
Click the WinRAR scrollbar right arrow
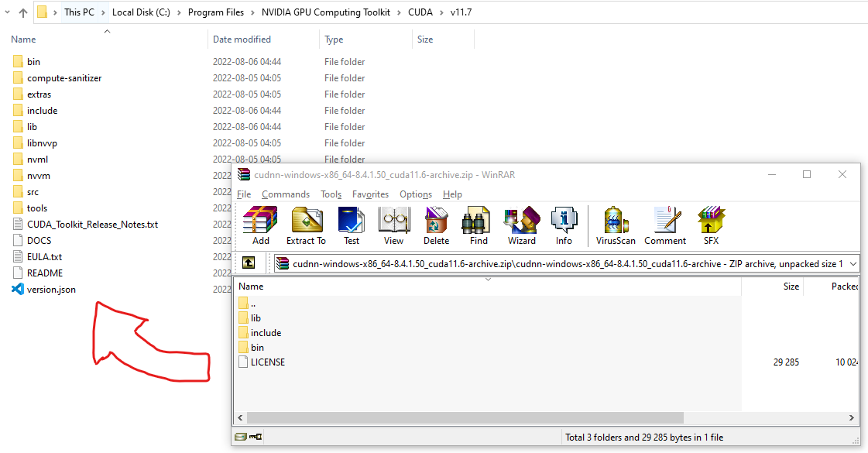(x=852, y=417)
